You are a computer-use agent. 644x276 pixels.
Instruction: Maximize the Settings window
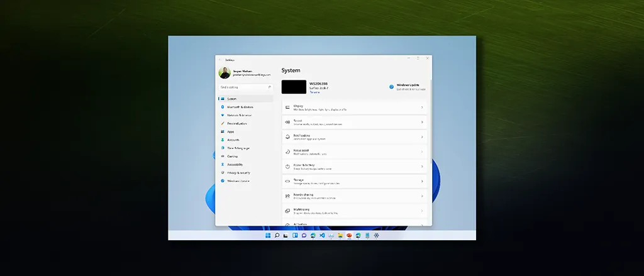tap(418, 58)
